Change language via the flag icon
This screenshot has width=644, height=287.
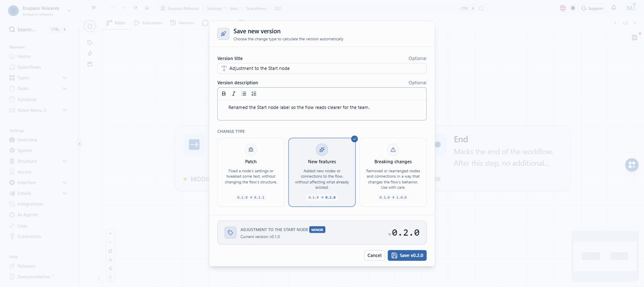click(x=563, y=8)
